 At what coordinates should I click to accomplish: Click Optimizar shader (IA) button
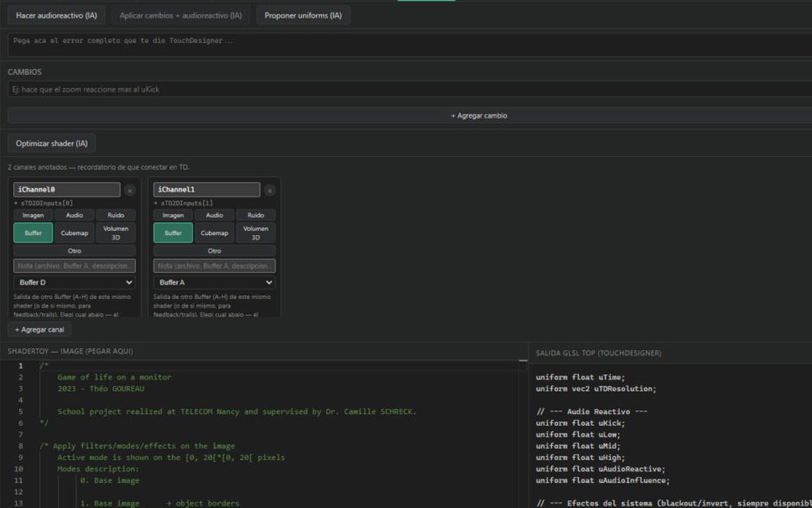(51, 144)
